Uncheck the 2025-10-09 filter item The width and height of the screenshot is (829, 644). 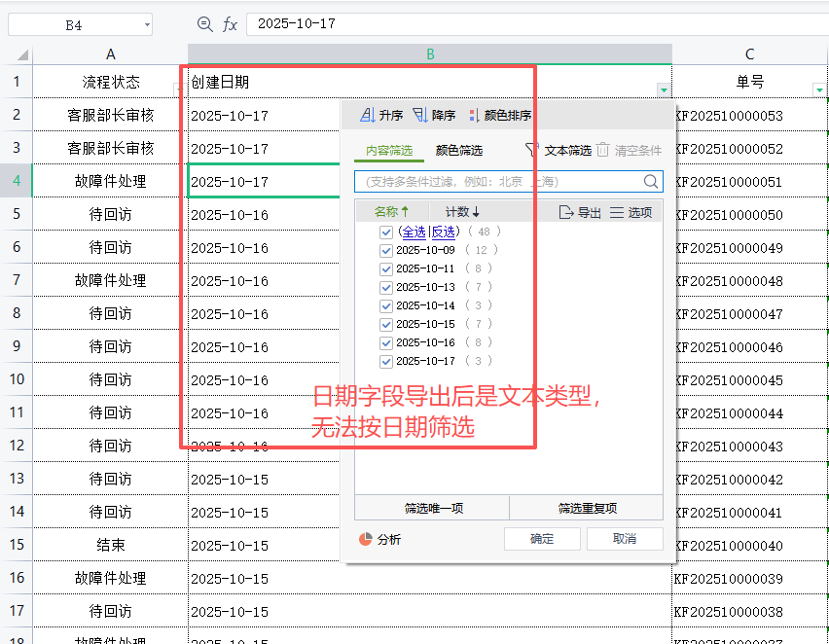[386, 250]
